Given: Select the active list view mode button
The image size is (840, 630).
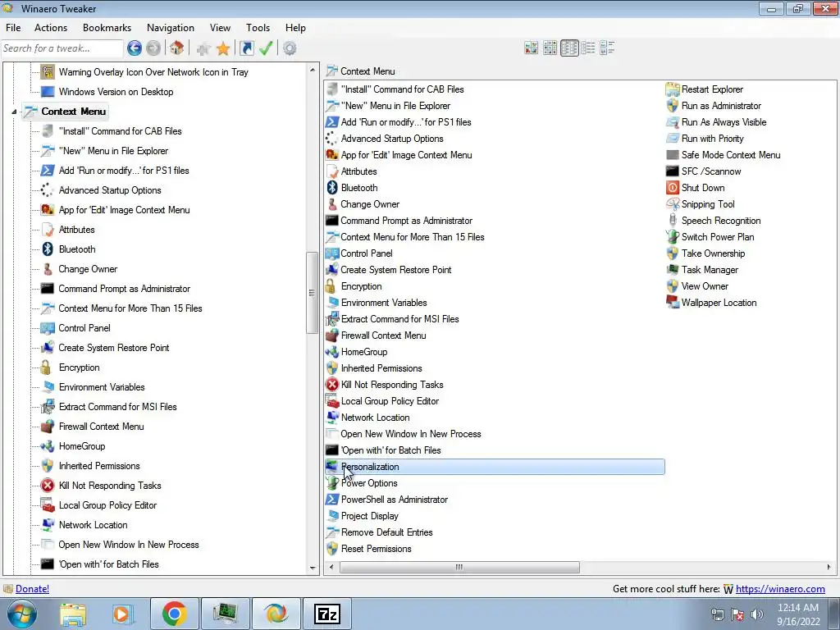Looking at the screenshot, I should [x=569, y=48].
